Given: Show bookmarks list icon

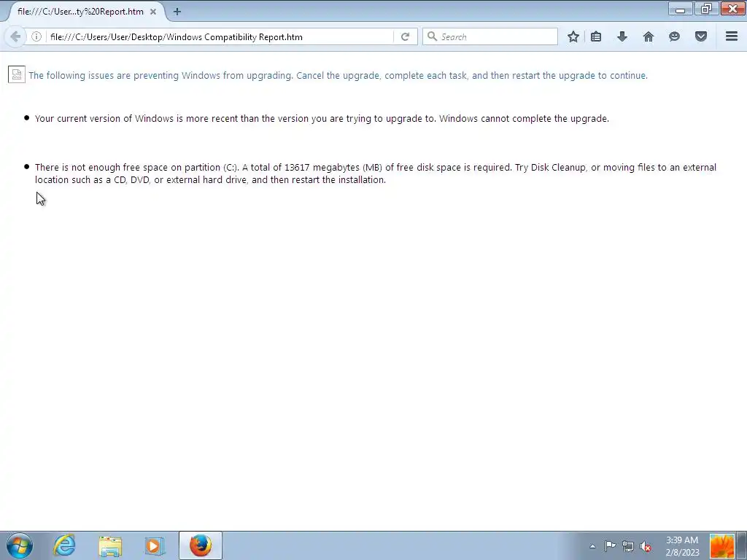Looking at the screenshot, I should (x=596, y=36).
